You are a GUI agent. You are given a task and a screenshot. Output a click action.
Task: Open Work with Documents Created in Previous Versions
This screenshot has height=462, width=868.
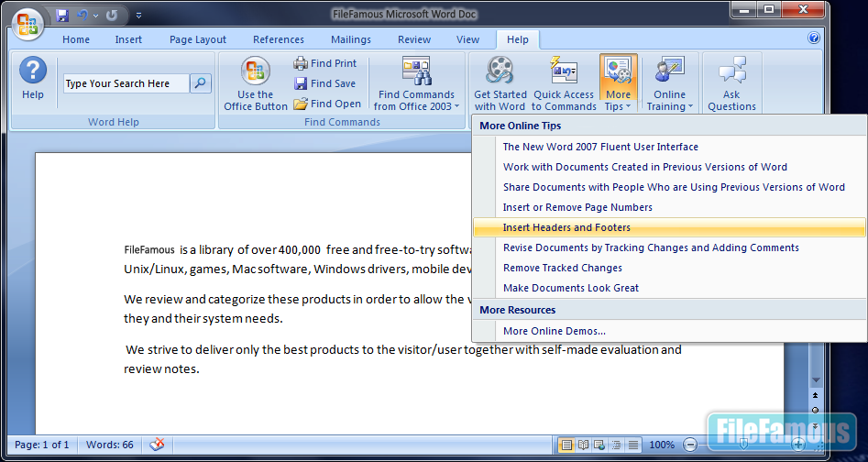click(x=669, y=167)
